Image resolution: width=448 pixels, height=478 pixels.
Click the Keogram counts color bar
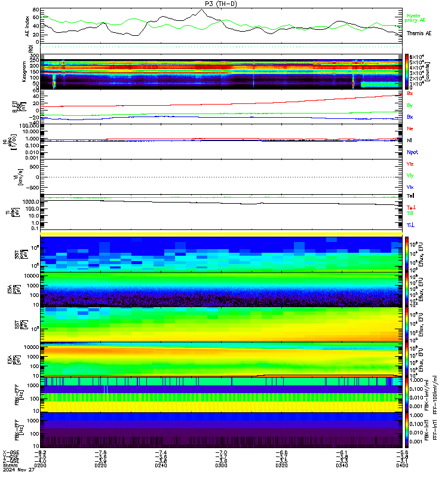(407, 72)
